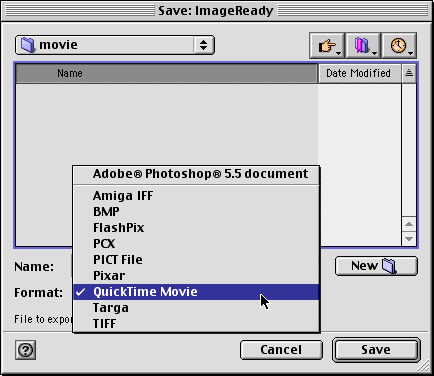434x376 pixels.
Task: Choose Adobe Photoshop 5.5 document format
Action: [196, 174]
